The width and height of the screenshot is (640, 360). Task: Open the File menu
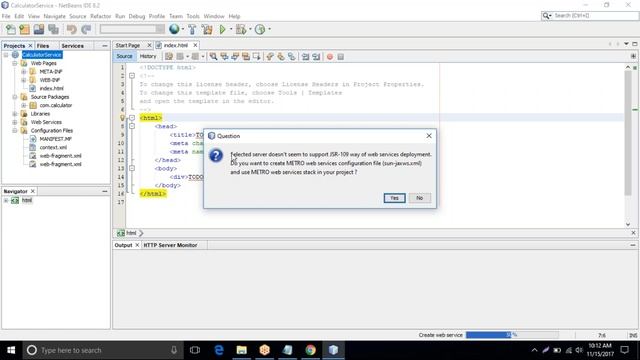tap(6, 16)
